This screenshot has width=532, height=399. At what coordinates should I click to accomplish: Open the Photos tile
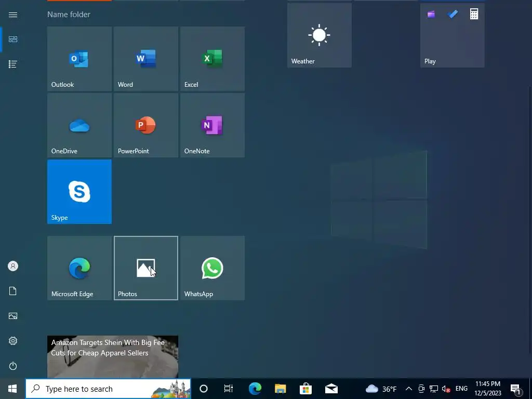146,268
